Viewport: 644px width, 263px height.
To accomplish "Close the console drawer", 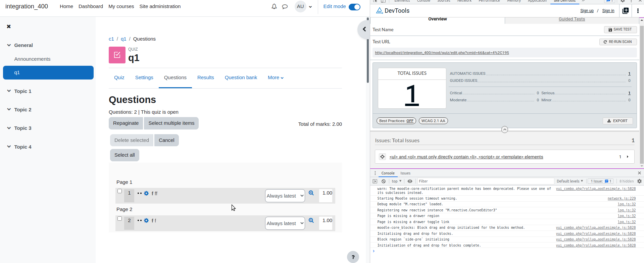I will (x=639, y=173).
